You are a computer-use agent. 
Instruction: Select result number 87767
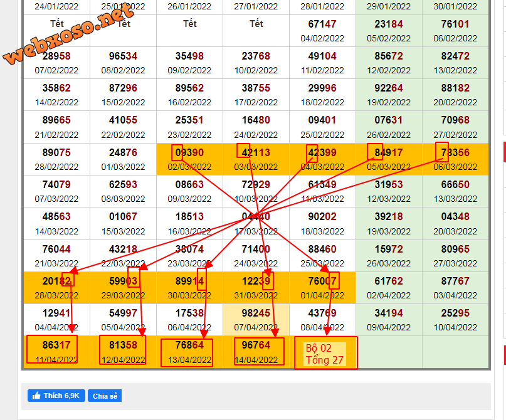(455, 281)
